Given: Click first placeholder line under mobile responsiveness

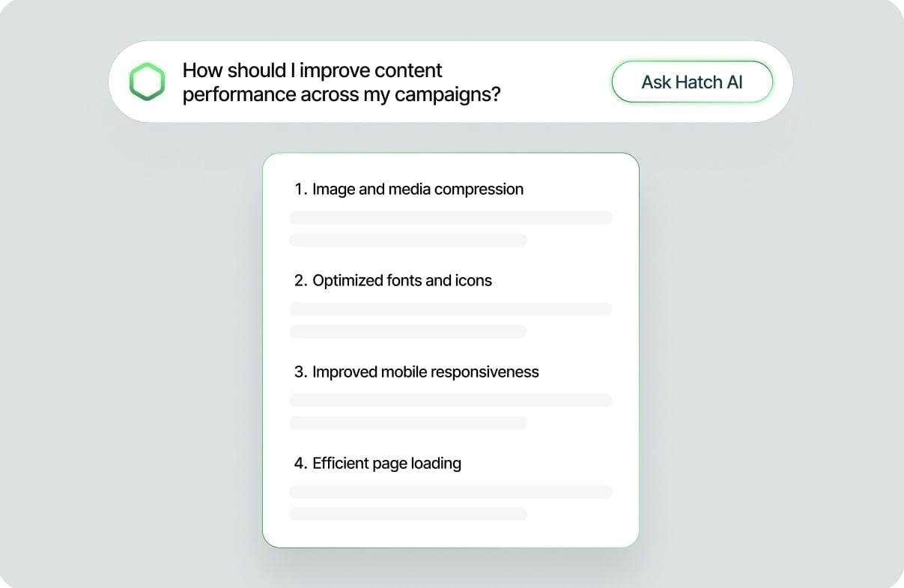Looking at the screenshot, I should coord(451,401).
